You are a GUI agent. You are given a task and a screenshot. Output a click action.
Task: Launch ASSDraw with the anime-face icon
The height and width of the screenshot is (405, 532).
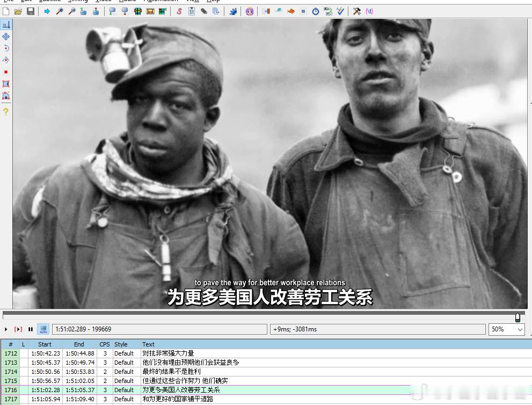click(250, 11)
